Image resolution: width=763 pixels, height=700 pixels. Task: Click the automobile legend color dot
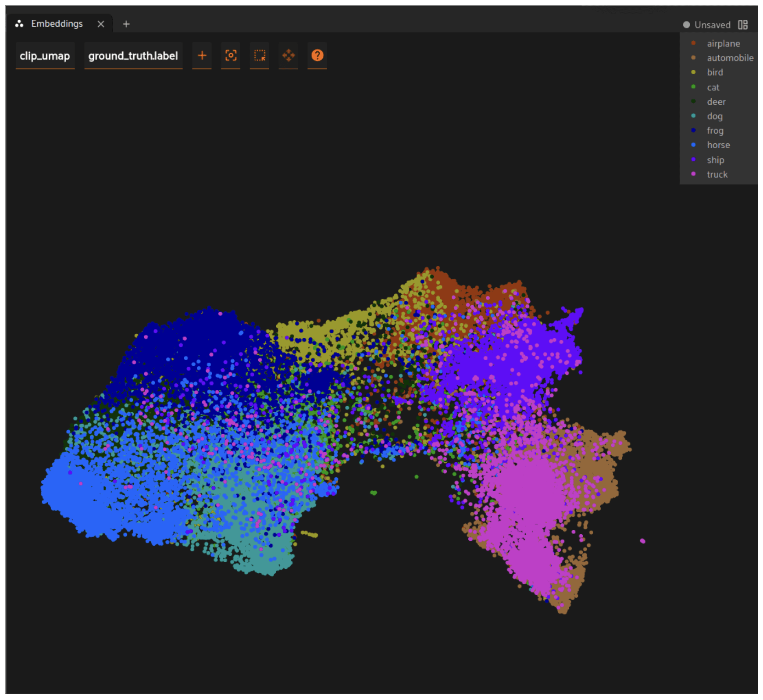tap(693, 57)
